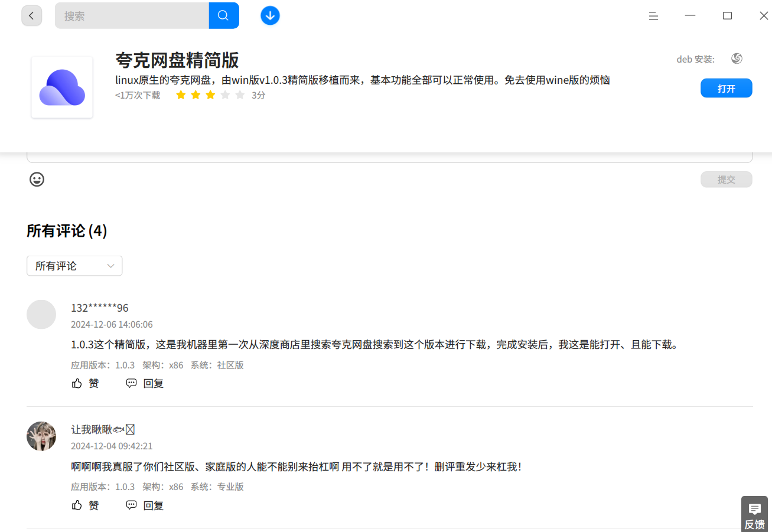The width and height of the screenshot is (772, 532).
Task: Click the 系统：专业版 comment metadata
Action: pos(217,487)
